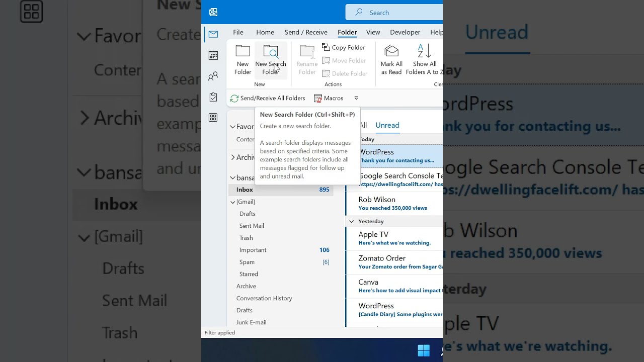Image resolution: width=644 pixels, height=362 pixels.
Task: Collapse the Yesterday message group
Action: (x=351, y=221)
